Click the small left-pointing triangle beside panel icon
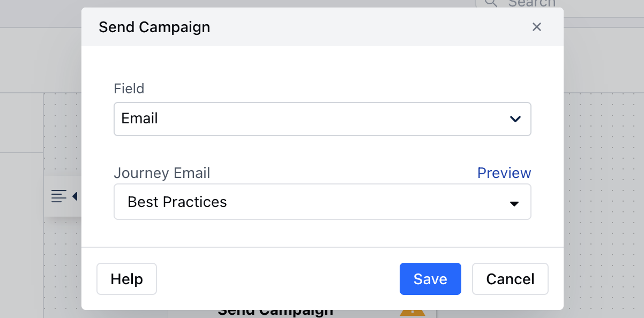Screen dimensions: 644x318 click(74, 196)
